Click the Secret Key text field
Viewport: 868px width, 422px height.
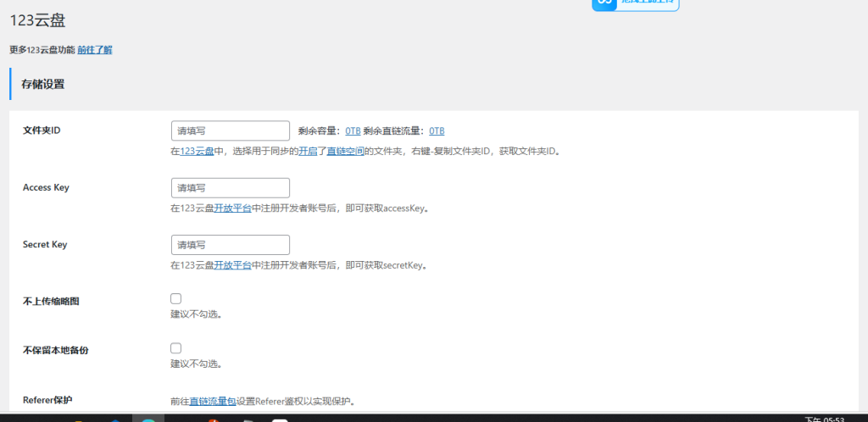231,245
